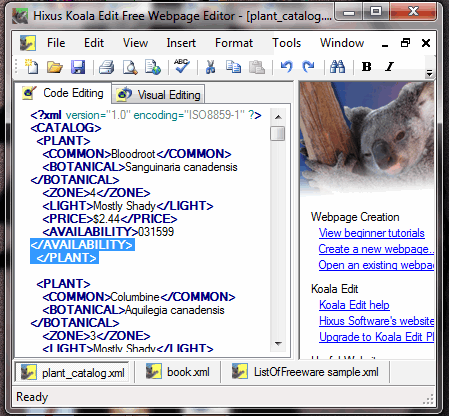Click the code editor scroll up arrow

coord(278,117)
